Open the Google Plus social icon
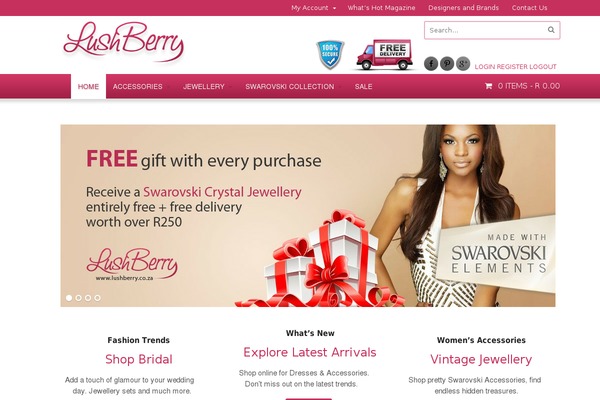 (463, 64)
